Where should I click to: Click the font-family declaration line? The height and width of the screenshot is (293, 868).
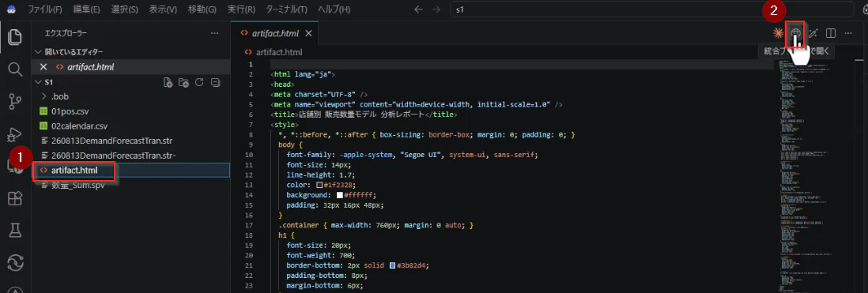click(413, 155)
